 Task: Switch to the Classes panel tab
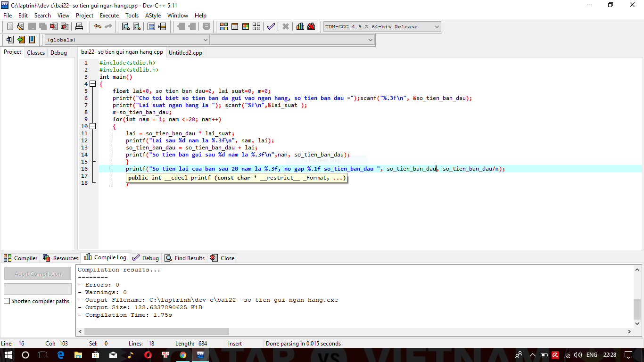36,53
